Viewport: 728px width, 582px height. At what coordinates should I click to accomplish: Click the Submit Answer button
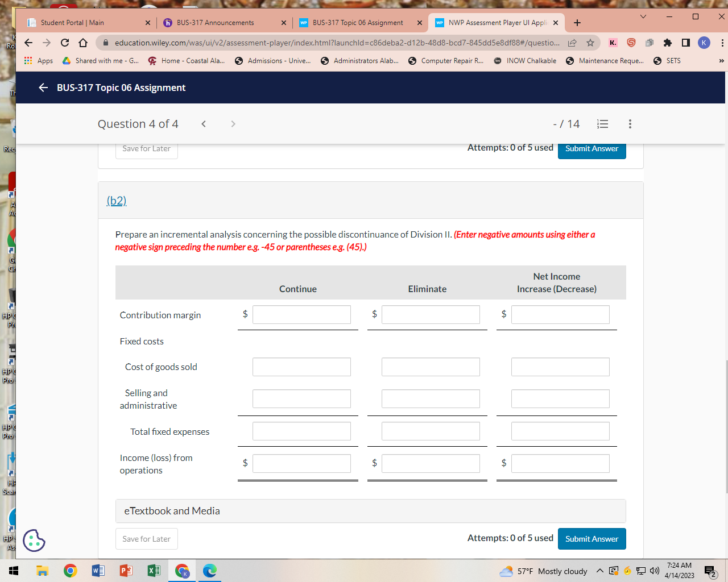[591, 538]
